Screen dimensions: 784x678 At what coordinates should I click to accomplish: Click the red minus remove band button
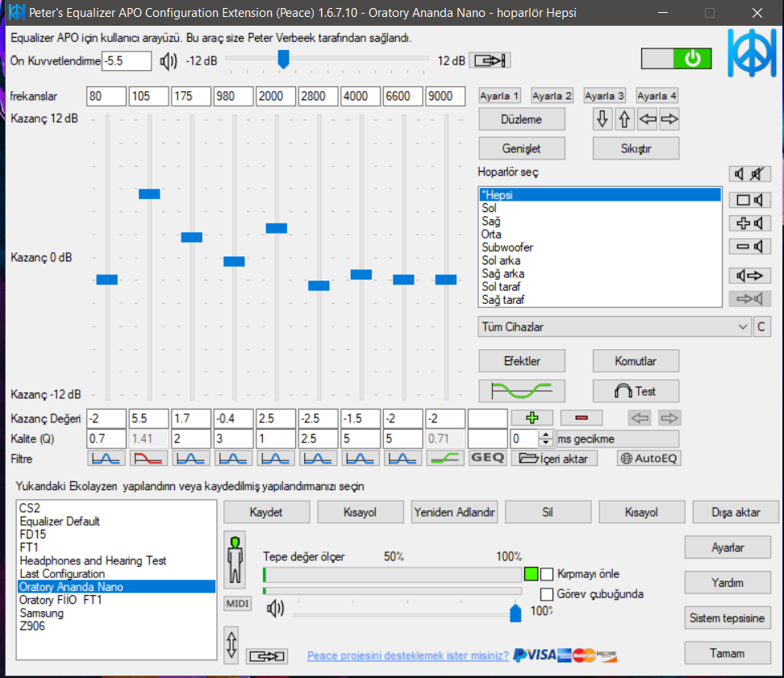582,418
